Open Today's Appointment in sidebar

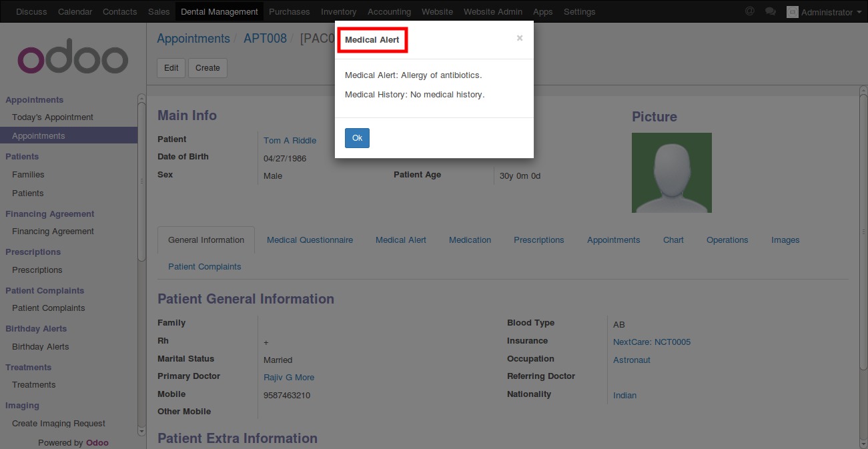pyautogui.click(x=53, y=117)
